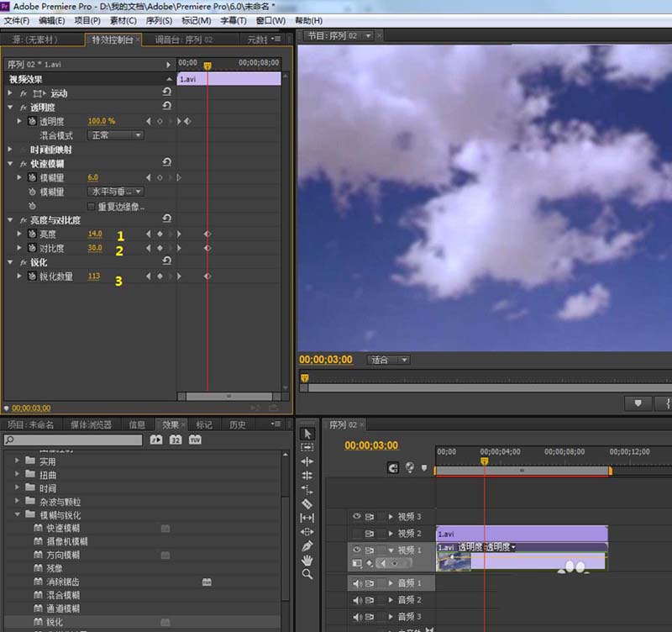Expand the 视频 2 track
Screen dimensions: 672x632
[x=391, y=534]
